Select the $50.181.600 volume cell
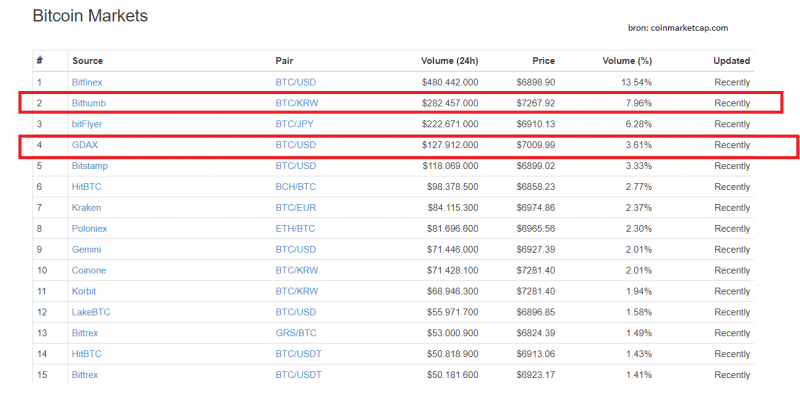Image resolution: width=800 pixels, height=394 pixels. [453, 375]
